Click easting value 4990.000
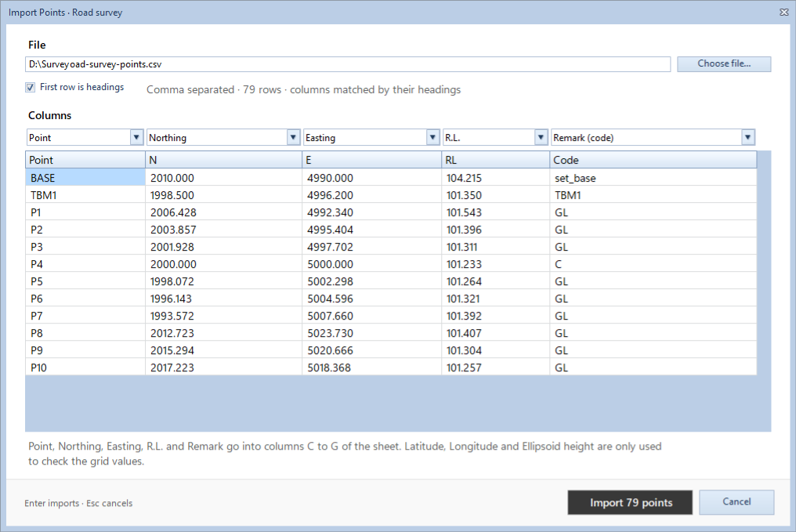Viewport: 796px width, 532px height. pyautogui.click(x=371, y=178)
